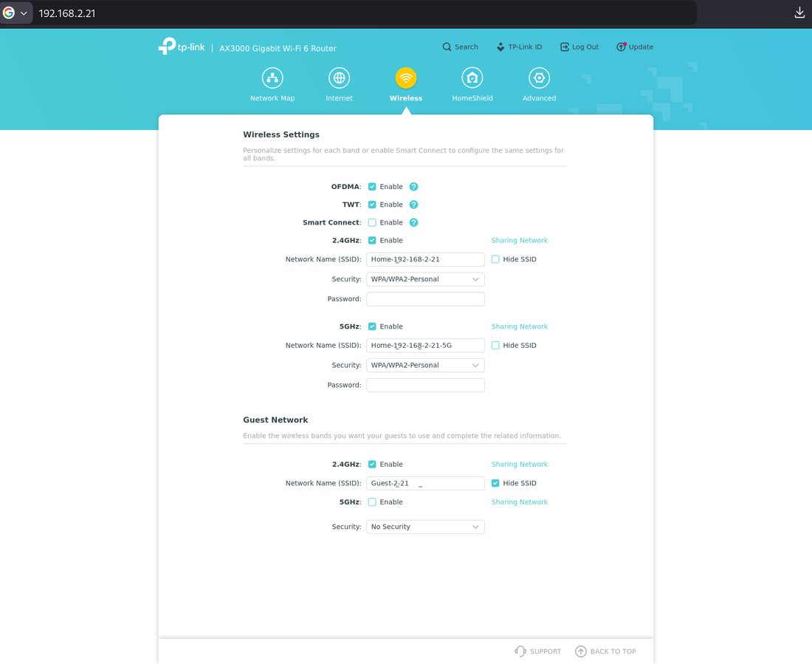Click the Back to Top arrow icon
This screenshot has width=812, height=664.
(581, 651)
